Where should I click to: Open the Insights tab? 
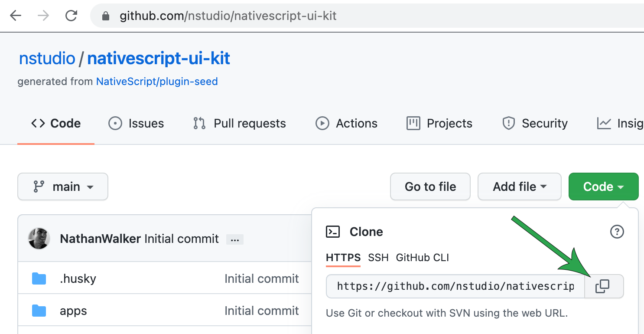pos(620,124)
